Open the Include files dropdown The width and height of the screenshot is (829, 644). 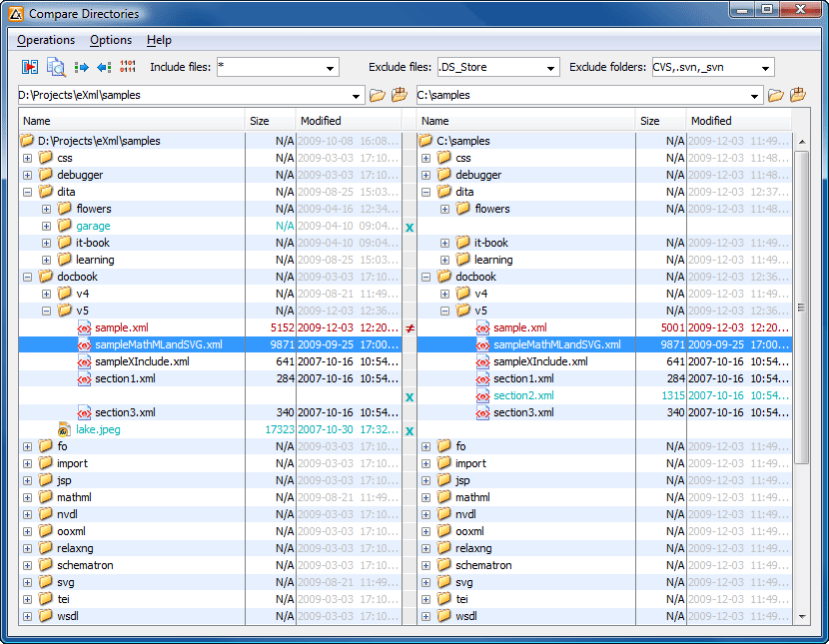pos(330,68)
